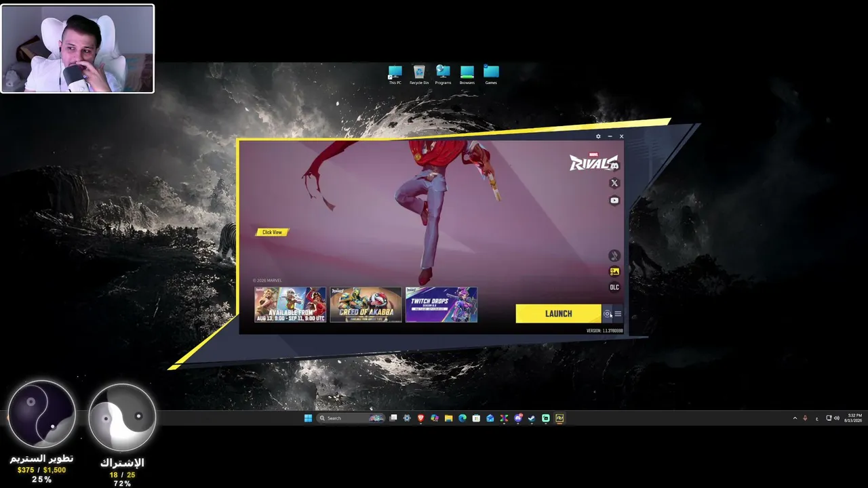Open the Discord link icon in launcher
The image size is (868, 488).
(614, 166)
